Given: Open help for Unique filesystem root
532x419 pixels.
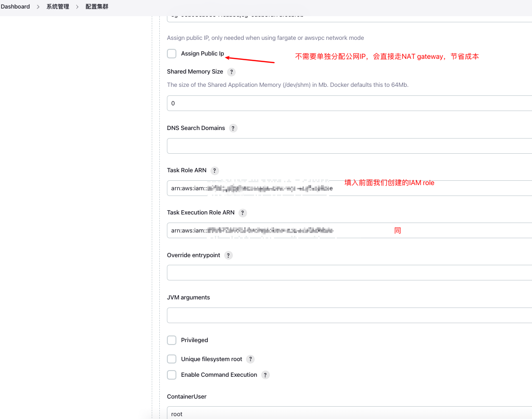Looking at the screenshot, I should pyautogui.click(x=250, y=359).
